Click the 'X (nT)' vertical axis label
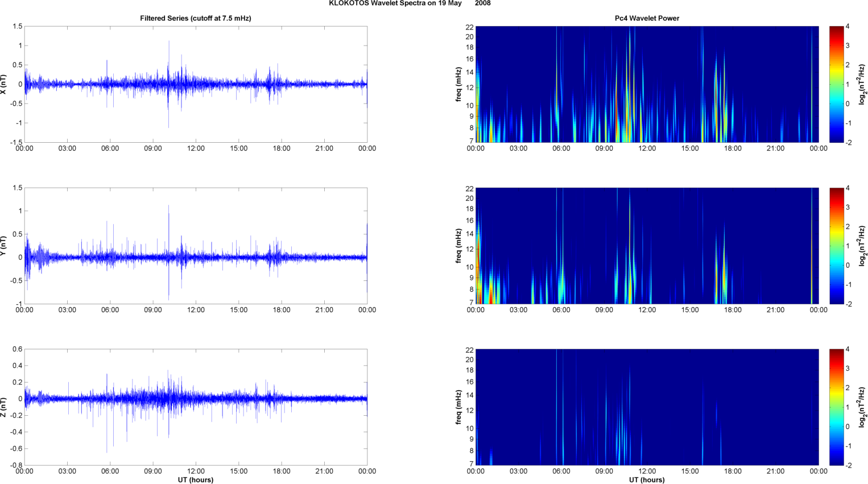The width and height of the screenshot is (868, 484). 4,84
